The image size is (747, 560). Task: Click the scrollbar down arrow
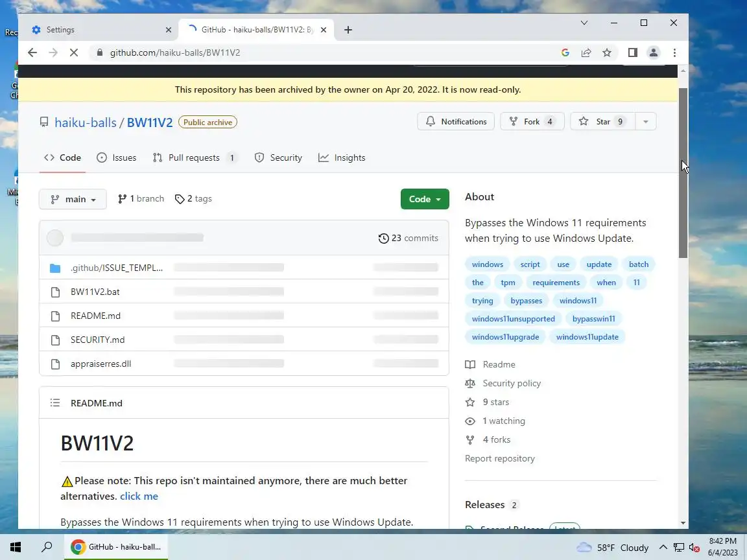coord(683,523)
